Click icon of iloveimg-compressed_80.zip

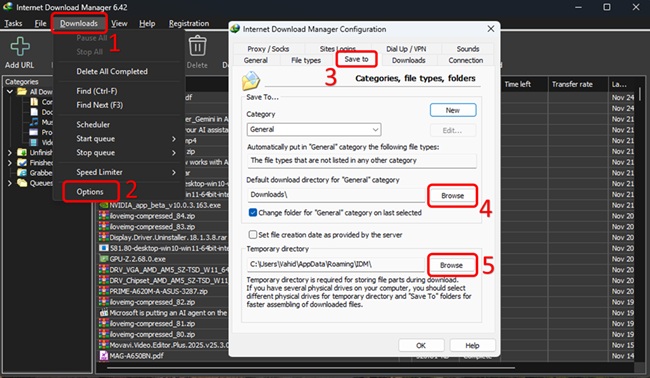(104, 334)
